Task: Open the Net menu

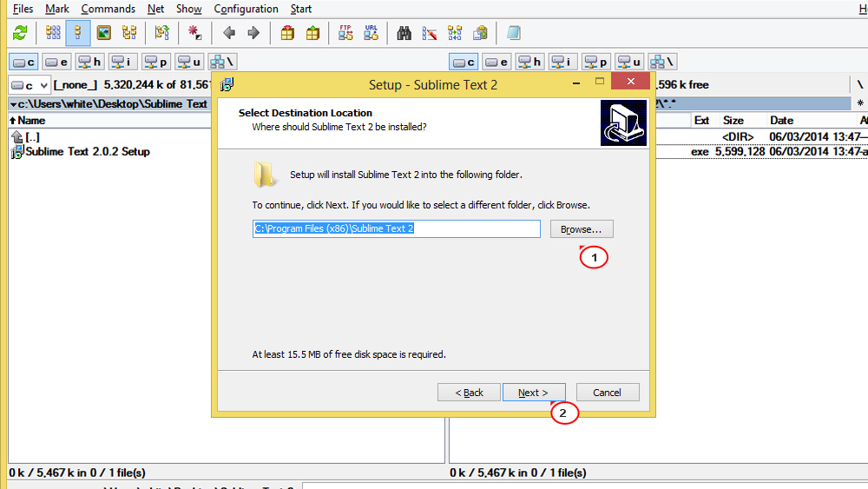Action: (x=155, y=9)
